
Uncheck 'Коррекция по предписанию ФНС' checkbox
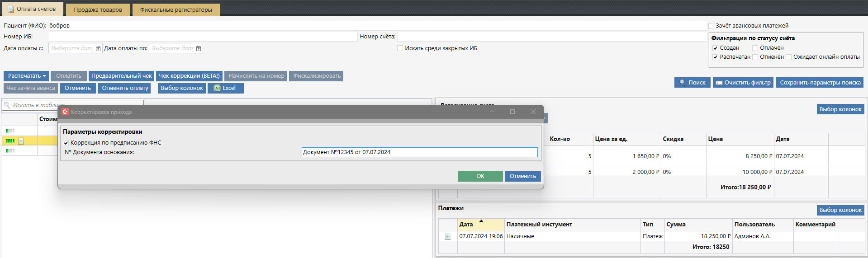(x=66, y=143)
